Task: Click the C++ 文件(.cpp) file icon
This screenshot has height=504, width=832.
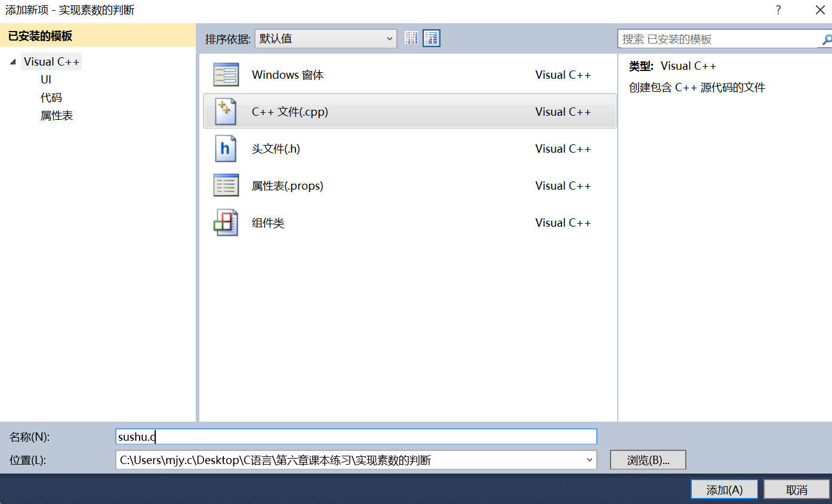Action: [226, 112]
